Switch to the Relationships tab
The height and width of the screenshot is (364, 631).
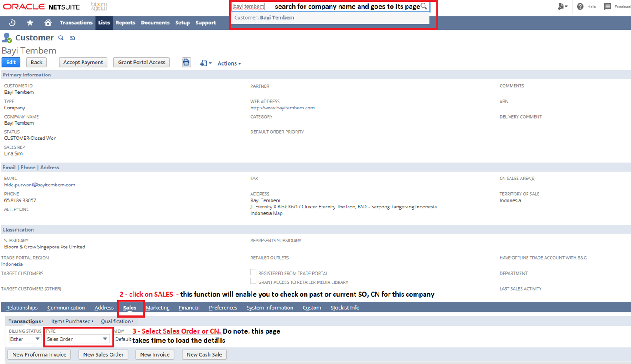(x=22, y=308)
